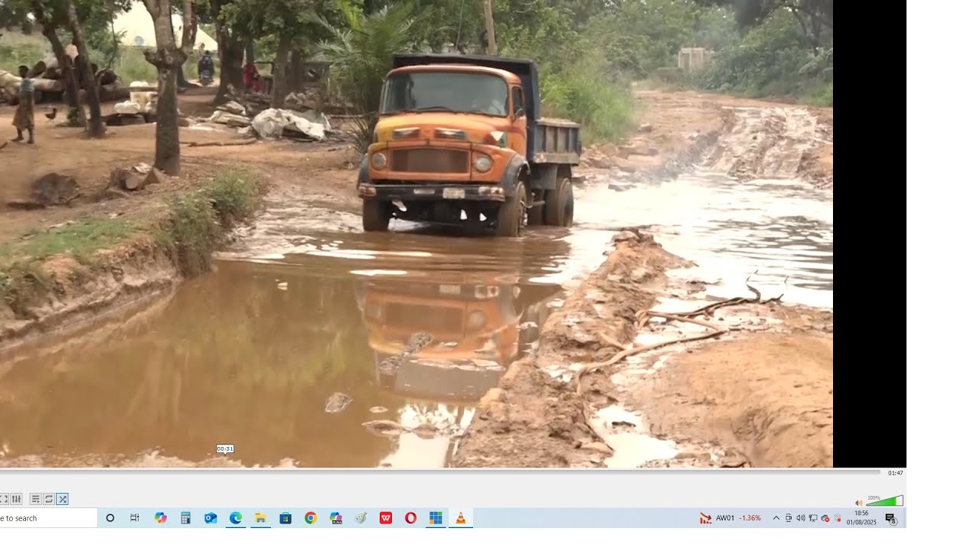Show hidden system tray icons chevron
The width and height of the screenshot is (980, 551).
pyautogui.click(x=776, y=518)
